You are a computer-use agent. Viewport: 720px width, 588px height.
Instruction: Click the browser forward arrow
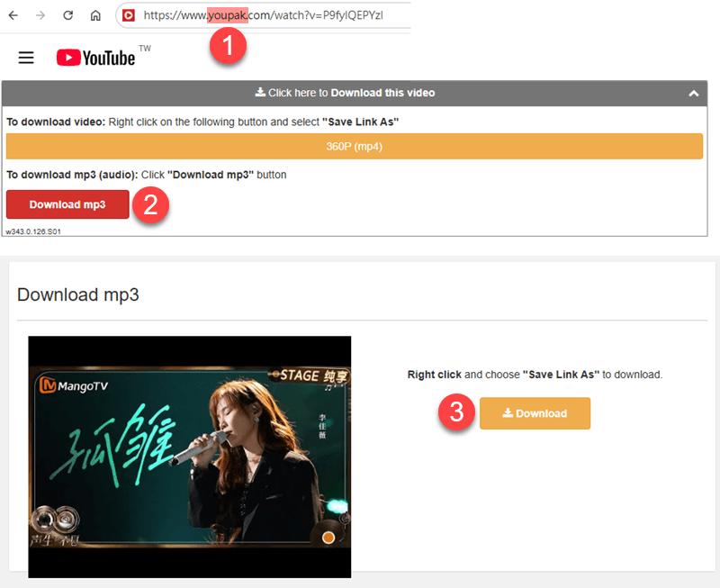tap(40, 14)
